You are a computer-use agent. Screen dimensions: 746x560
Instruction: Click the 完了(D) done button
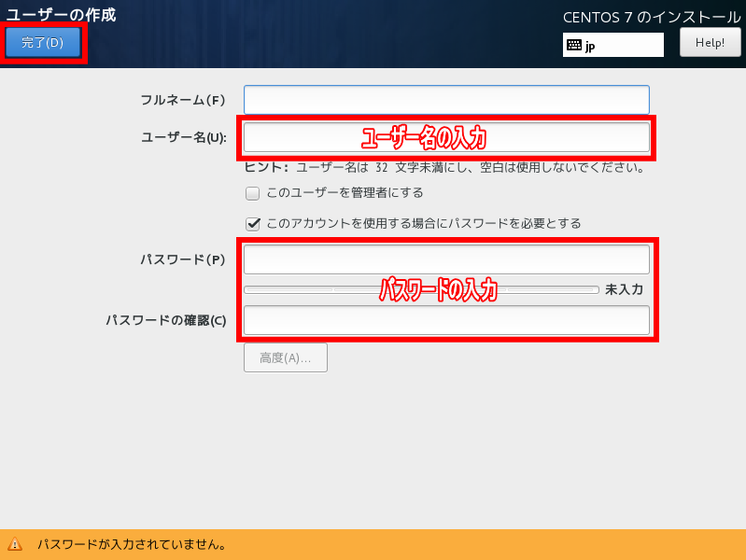point(43,42)
